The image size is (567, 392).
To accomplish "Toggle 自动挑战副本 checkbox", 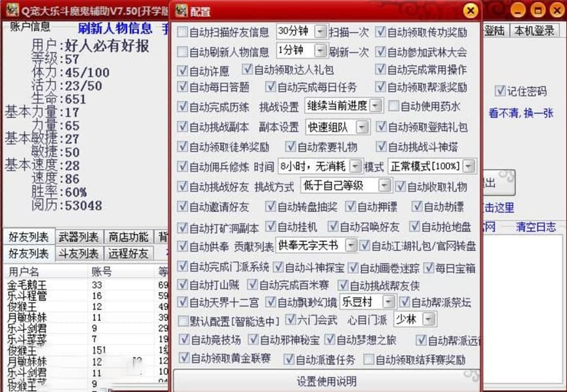I will 183,127.
